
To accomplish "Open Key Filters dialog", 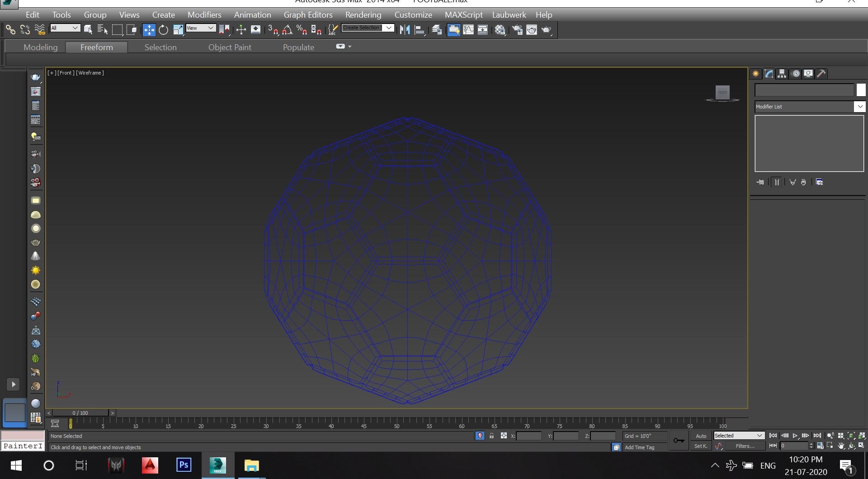I will coord(745,446).
